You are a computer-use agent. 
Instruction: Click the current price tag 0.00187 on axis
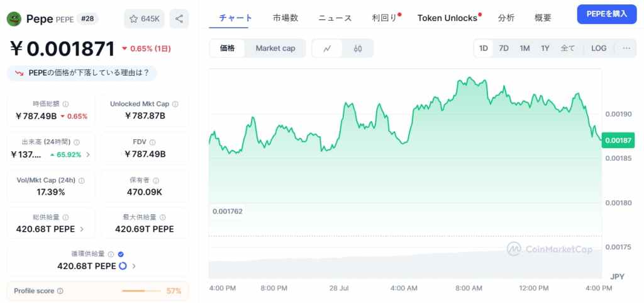[x=618, y=140]
